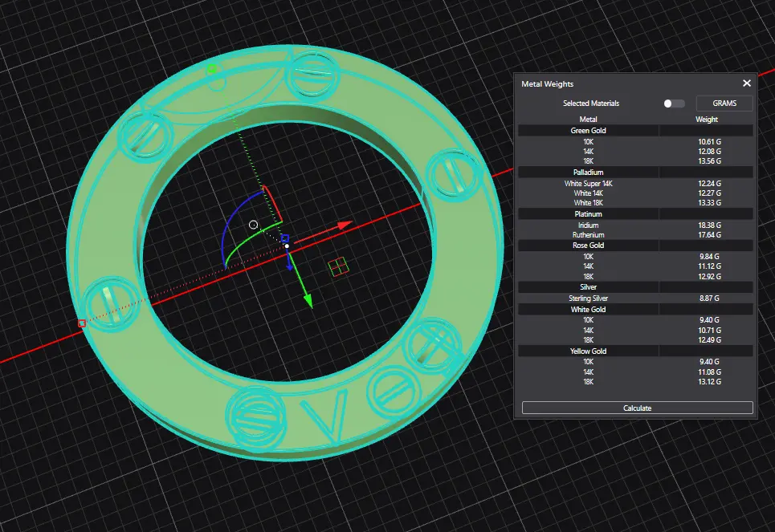775x532 pixels.
Task: Click the White Gold 18K weight 12.49 G
Action: pyautogui.click(x=709, y=340)
